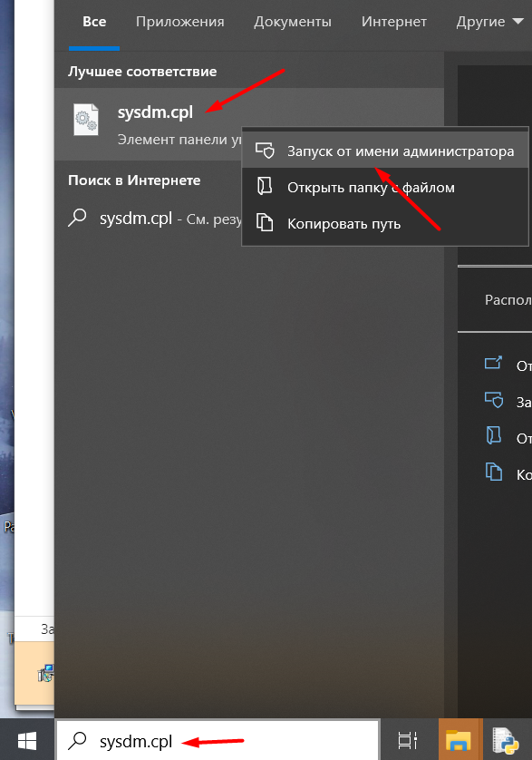Click inside the taskbar search box

tap(218, 741)
